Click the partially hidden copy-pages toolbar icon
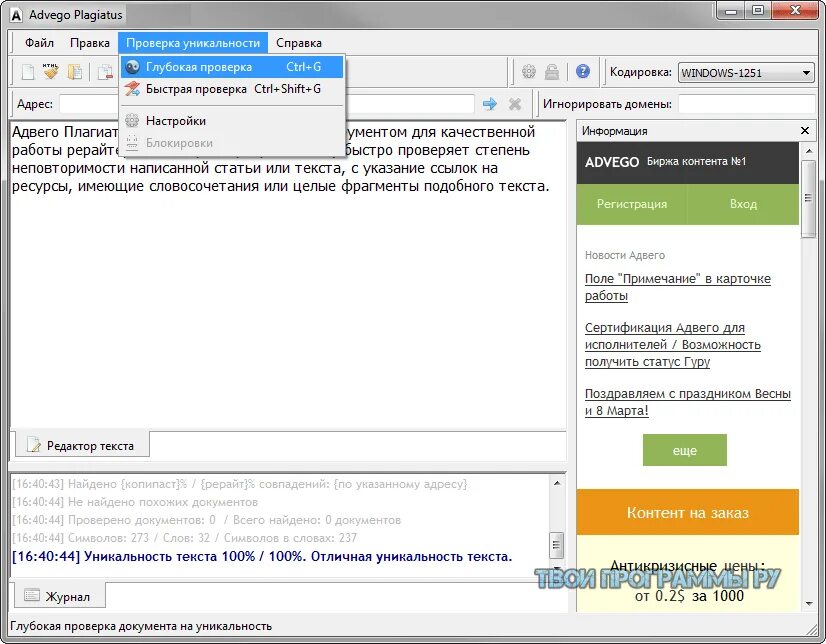826x644 pixels. click(106, 72)
